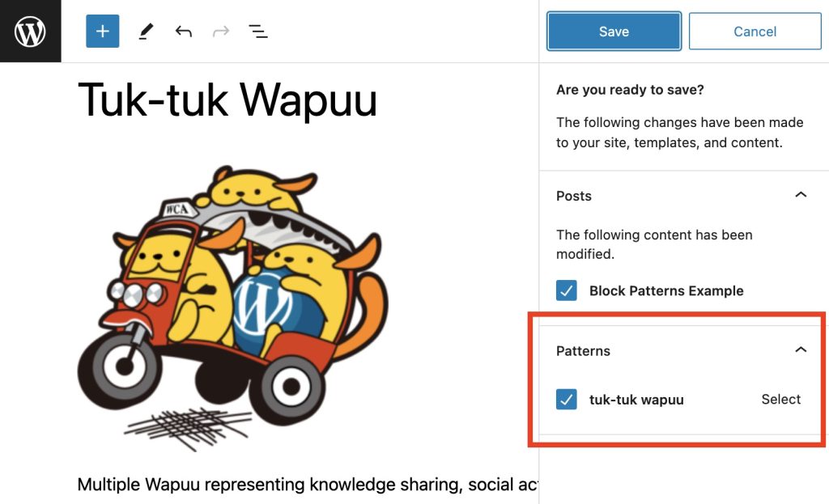Open the Document Overview list view

coord(258,32)
